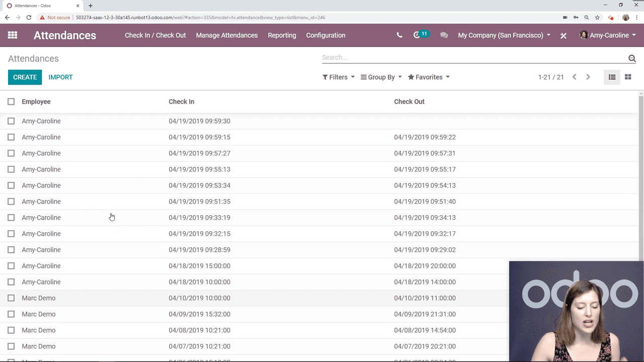Open the activities clock icon with badge
The width and height of the screenshot is (644, 362).
pyautogui.click(x=417, y=35)
